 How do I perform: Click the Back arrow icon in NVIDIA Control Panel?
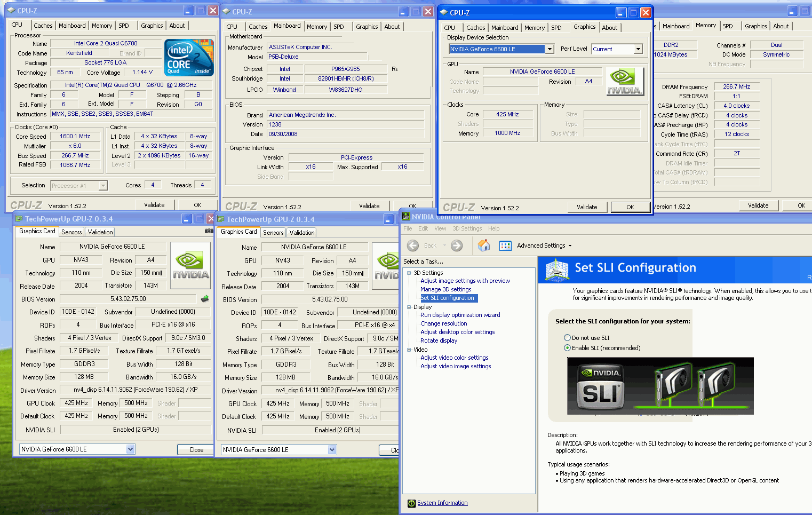coord(413,245)
